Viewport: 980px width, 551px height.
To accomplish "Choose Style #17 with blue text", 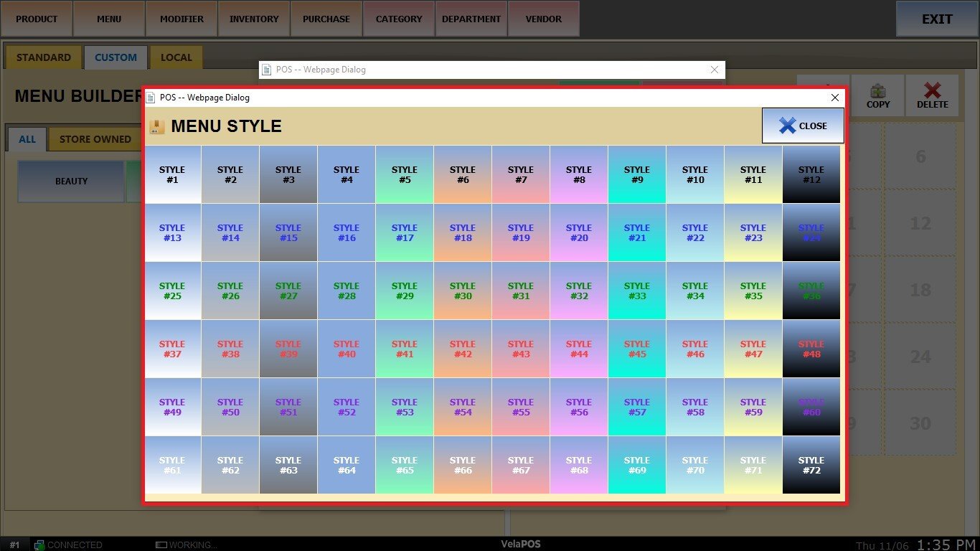I will pyautogui.click(x=405, y=233).
